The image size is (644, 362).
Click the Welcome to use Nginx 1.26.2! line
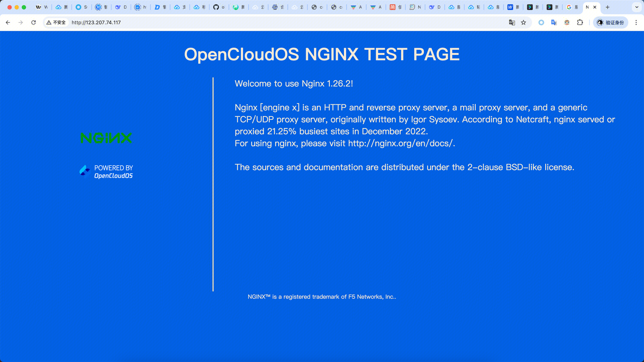tap(294, 84)
